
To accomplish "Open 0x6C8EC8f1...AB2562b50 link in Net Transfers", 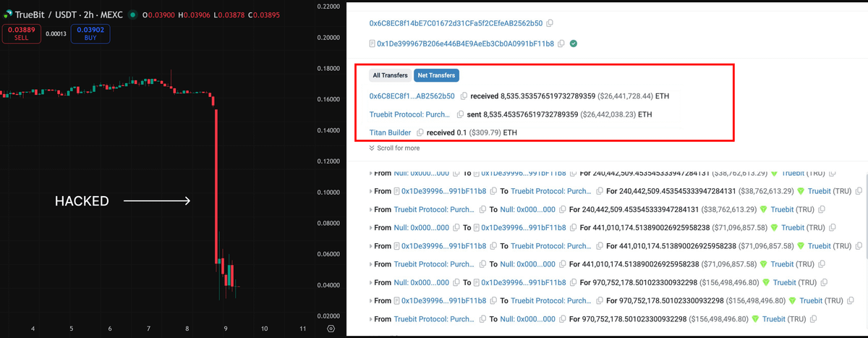I will click(x=412, y=96).
